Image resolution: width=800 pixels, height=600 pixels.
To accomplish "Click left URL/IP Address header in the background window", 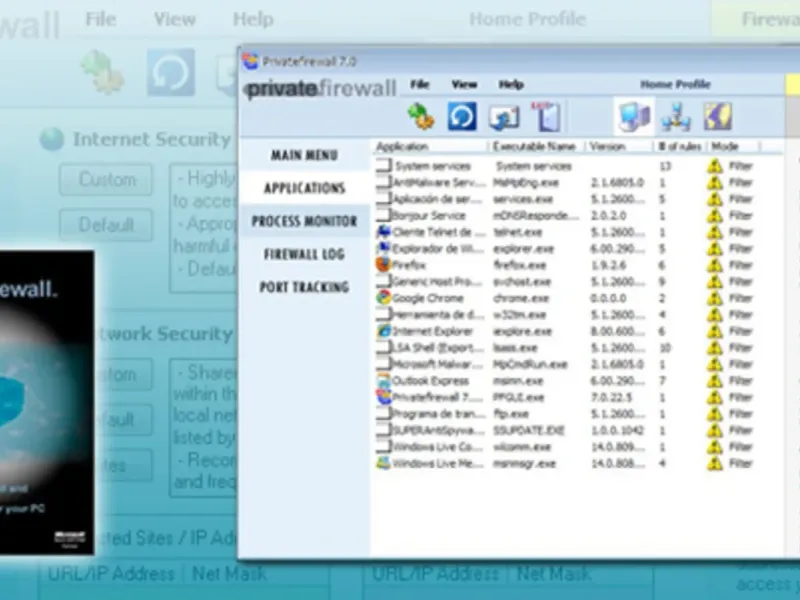I will pos(111,574).
